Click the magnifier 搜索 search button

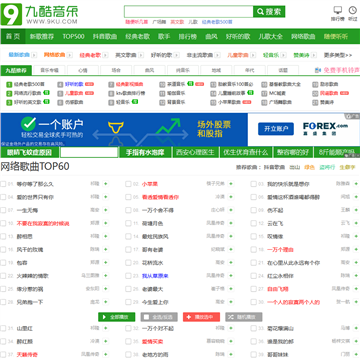(269, 12)
